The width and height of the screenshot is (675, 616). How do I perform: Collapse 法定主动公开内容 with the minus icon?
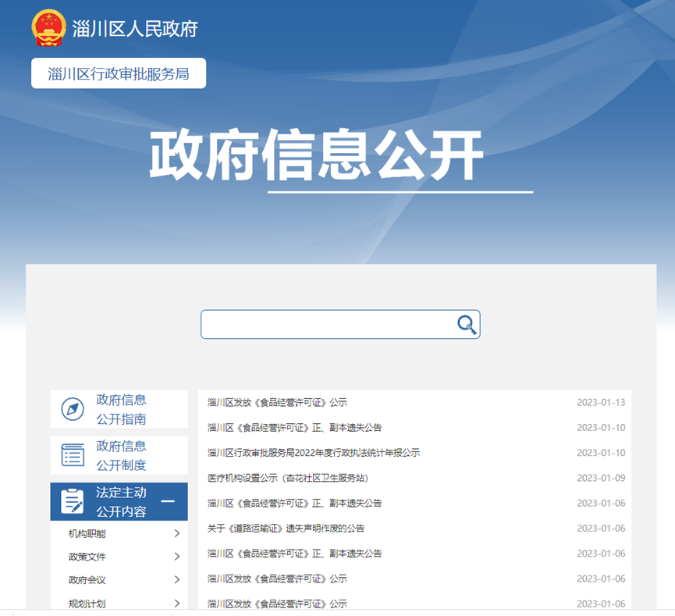tap(167, 502)
